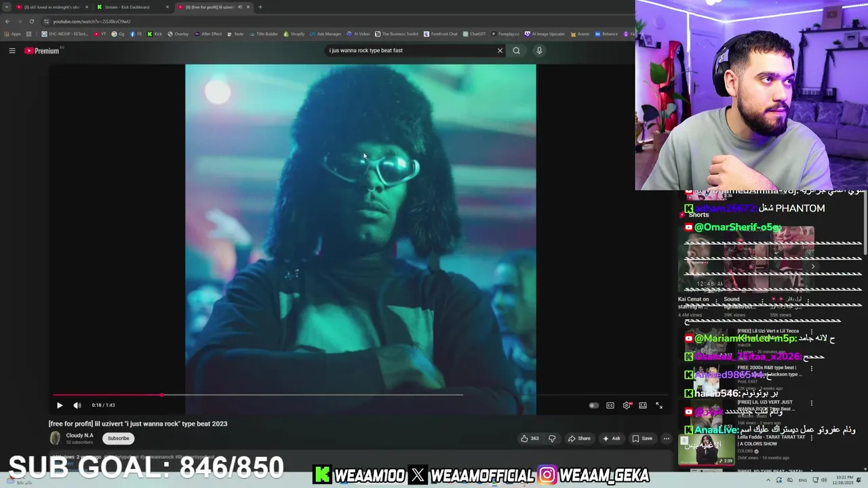Clear the YouTube search box text

[x=500, y=50]
